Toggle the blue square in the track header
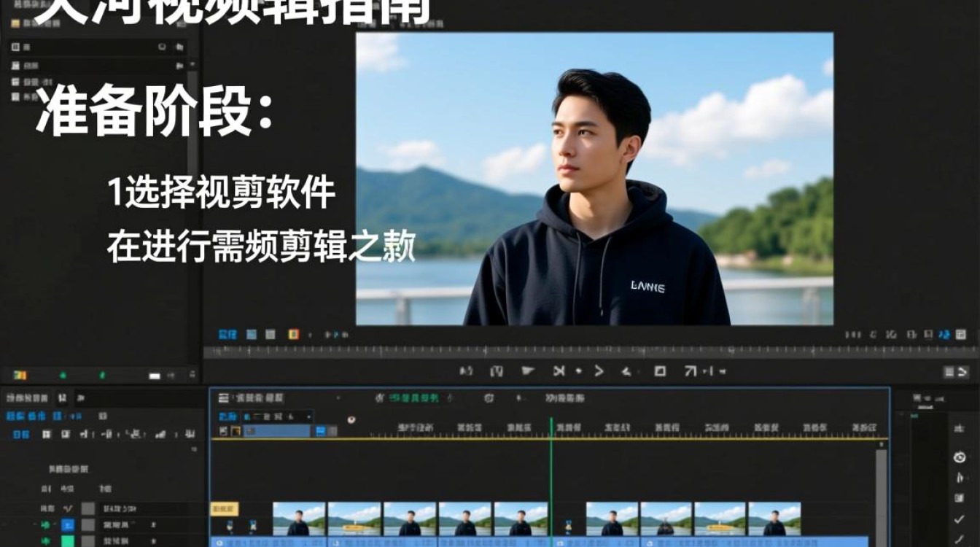Viewport: 980px width, 547px height. tap(68, 524)
